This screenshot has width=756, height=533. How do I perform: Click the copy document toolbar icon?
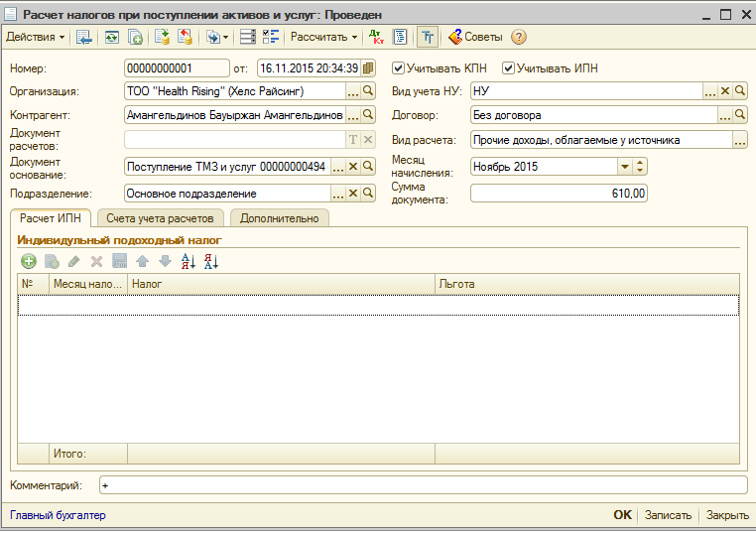(135, 37)
